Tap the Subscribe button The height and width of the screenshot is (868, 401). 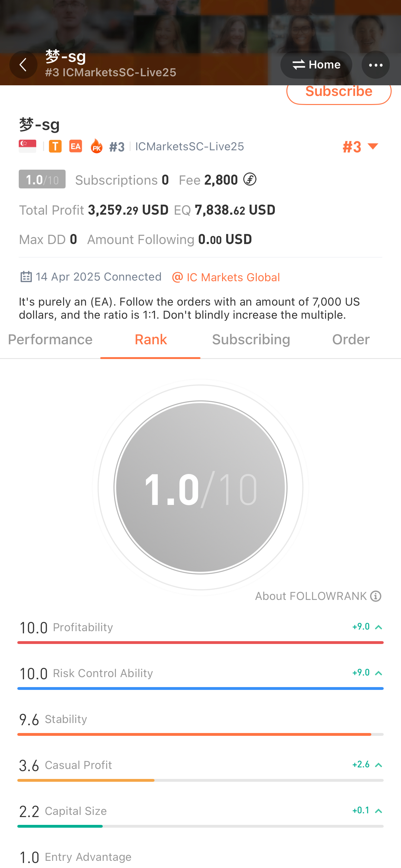pos(339,92)
